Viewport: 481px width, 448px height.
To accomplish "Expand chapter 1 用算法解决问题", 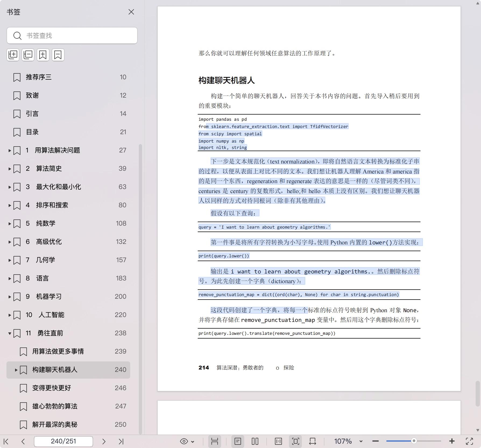I will pos(10,150).
